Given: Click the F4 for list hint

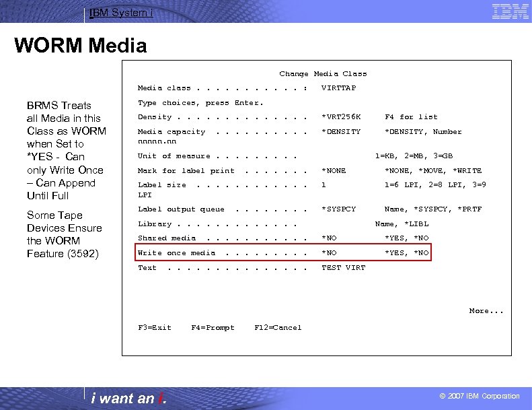Looking at the screenshot, I should 411,117.
